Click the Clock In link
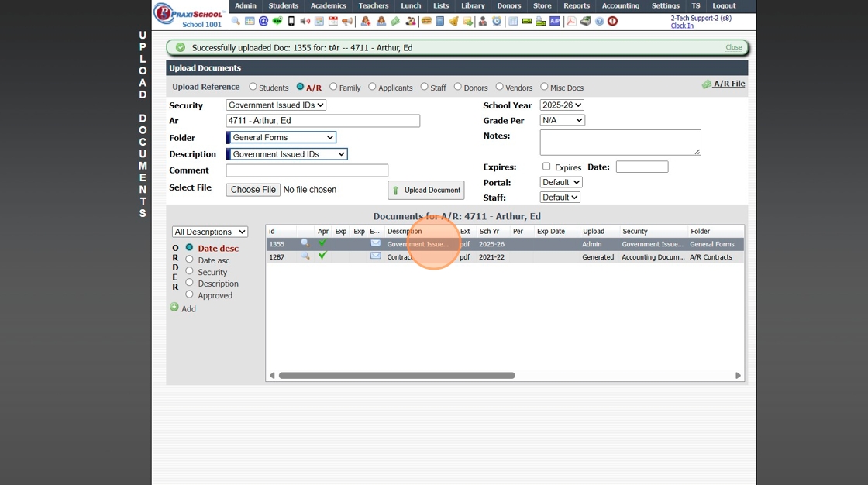 (682, 26)
